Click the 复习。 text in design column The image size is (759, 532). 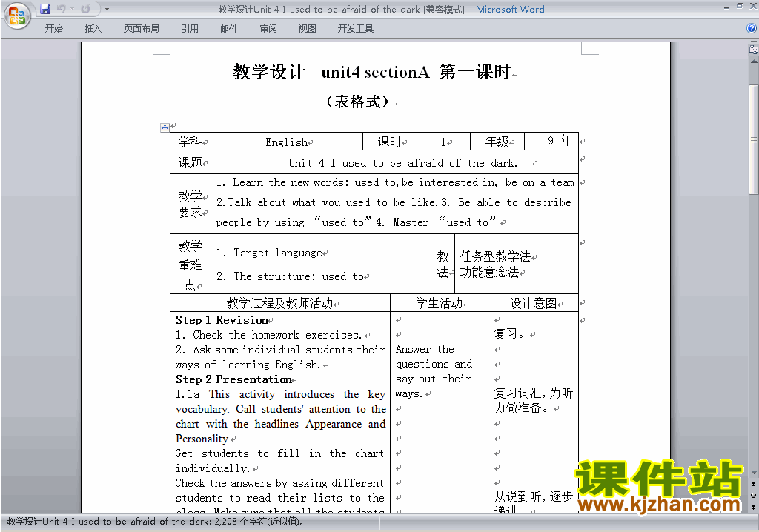(x=509, y=334)
